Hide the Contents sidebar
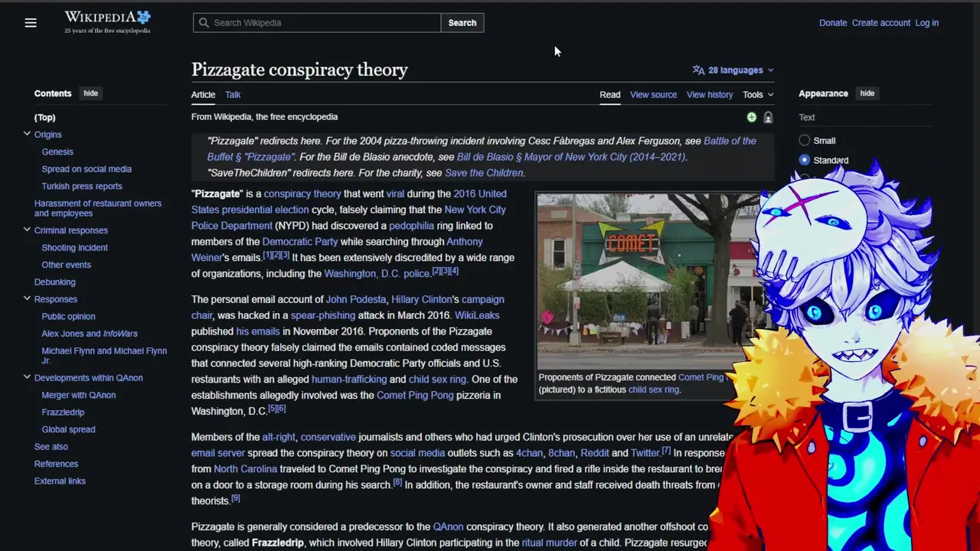This screenshot has width=980, height=551. (x=90, y=93)
